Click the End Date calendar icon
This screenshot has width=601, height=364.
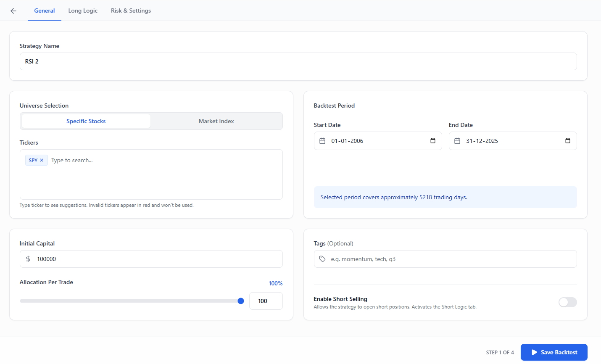coord(457,141)
